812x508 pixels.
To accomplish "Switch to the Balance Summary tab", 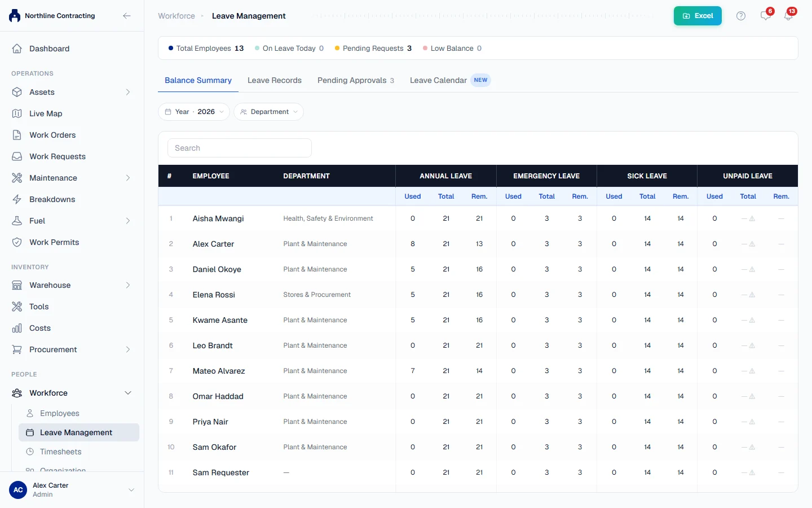I will tap(198, 80).
